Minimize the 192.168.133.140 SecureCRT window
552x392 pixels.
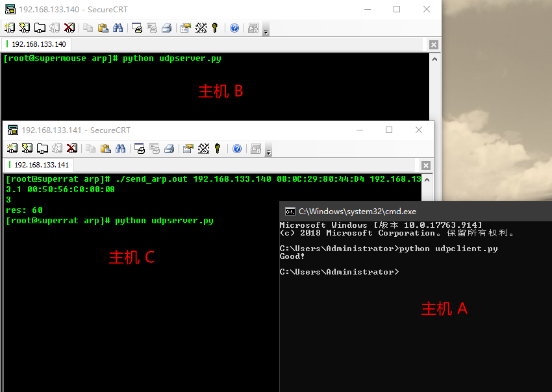pyautogui.click(x=368, y=9)
